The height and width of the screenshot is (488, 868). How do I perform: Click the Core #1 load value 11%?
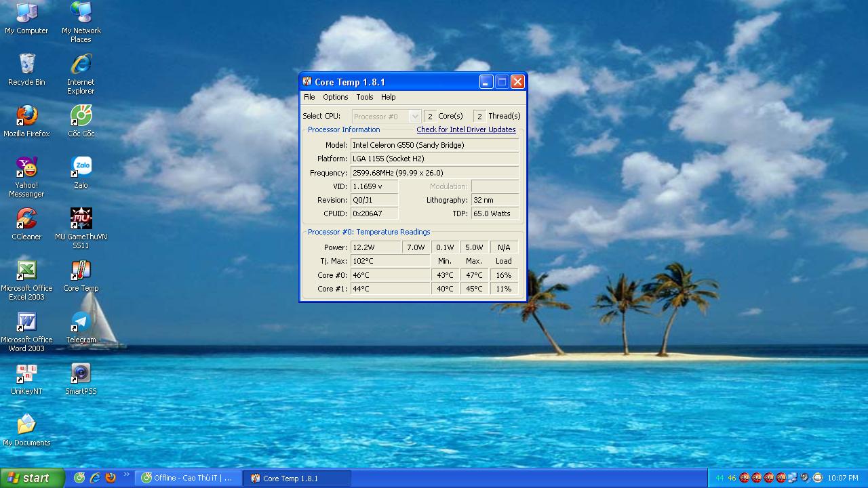point(504,289)
